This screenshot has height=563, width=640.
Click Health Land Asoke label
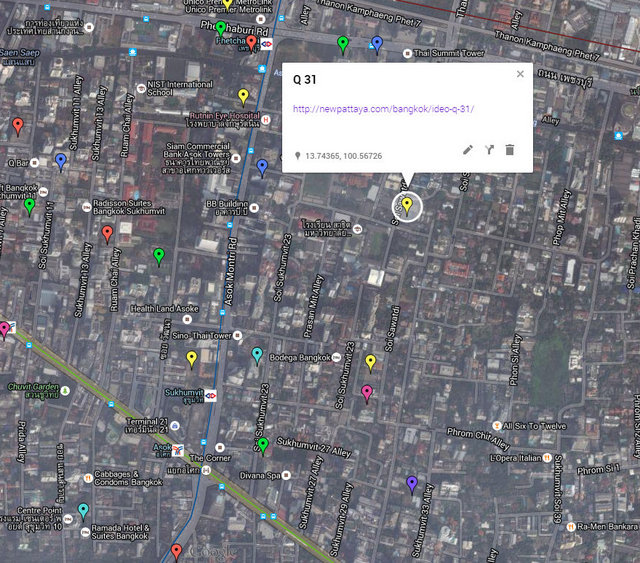[x=164, y=309]
